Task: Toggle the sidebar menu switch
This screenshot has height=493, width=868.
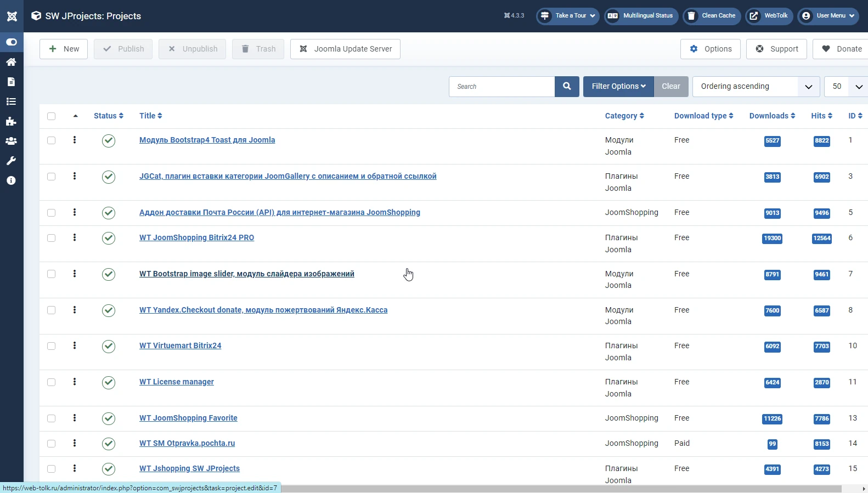Action: point(12,42)
